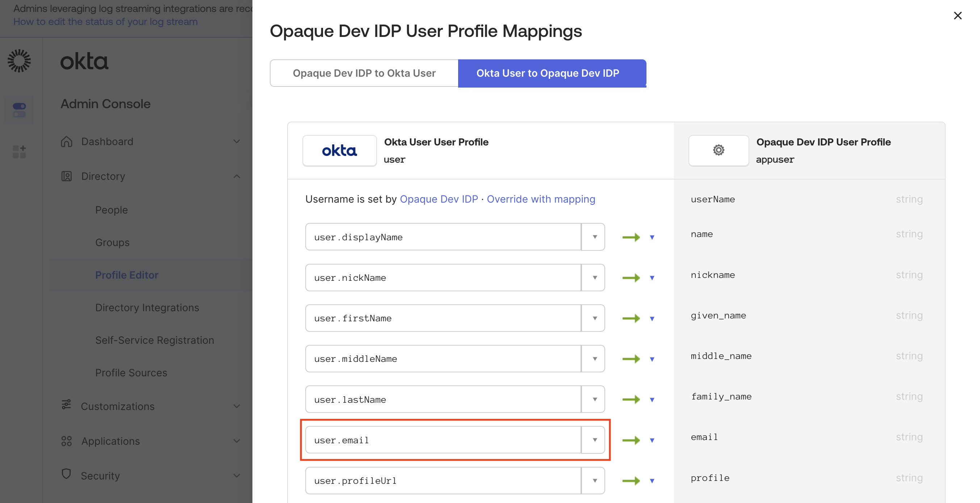
Task: Click the toggle-switch icon in the left rail
Action: coord(19,110)
